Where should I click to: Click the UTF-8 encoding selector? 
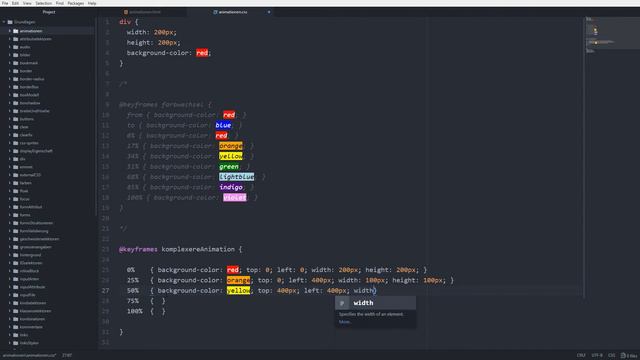click(597, 356)
